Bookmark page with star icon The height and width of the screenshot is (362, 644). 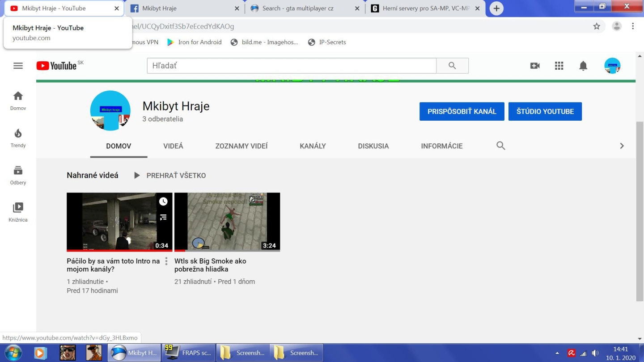[597, 26]
